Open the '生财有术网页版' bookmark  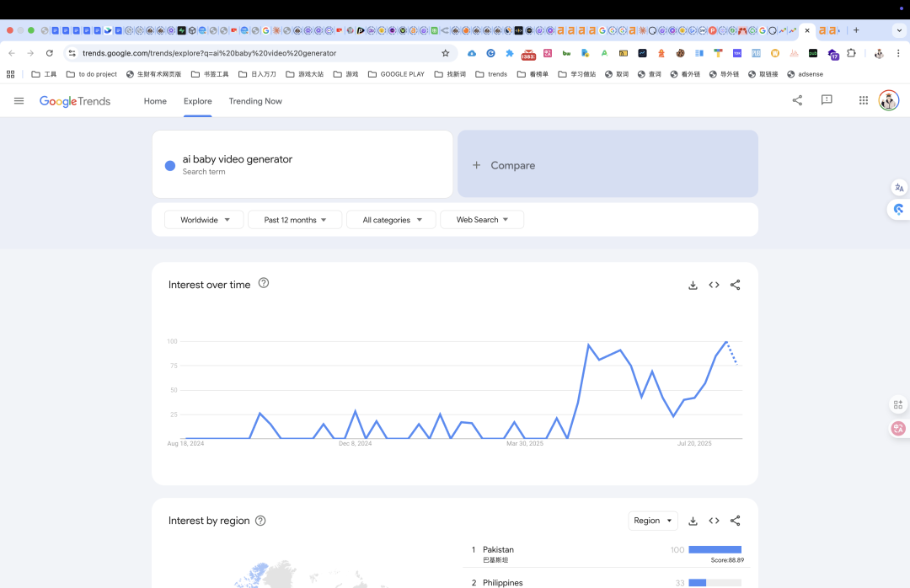154,74
